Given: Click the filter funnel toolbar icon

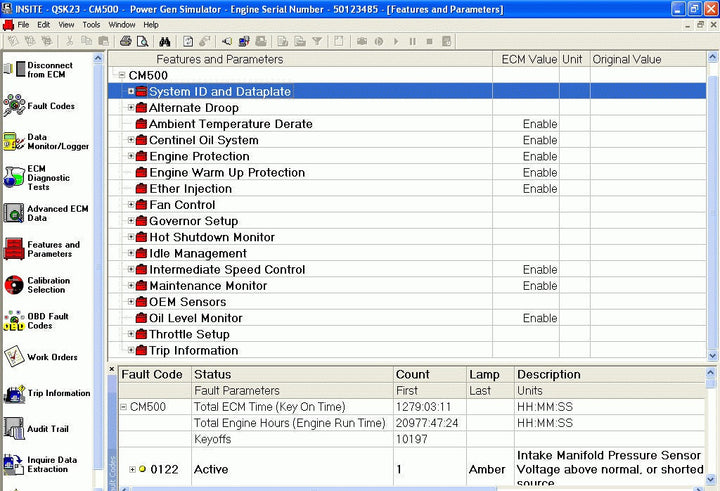Looking at the screenshot, I should [x=317, y=41].
